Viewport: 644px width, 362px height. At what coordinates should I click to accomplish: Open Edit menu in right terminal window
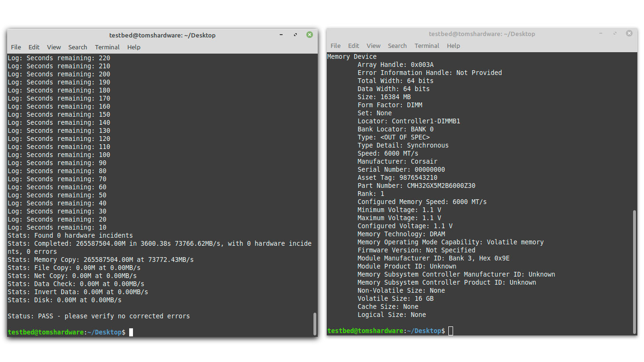click(353, 46)
